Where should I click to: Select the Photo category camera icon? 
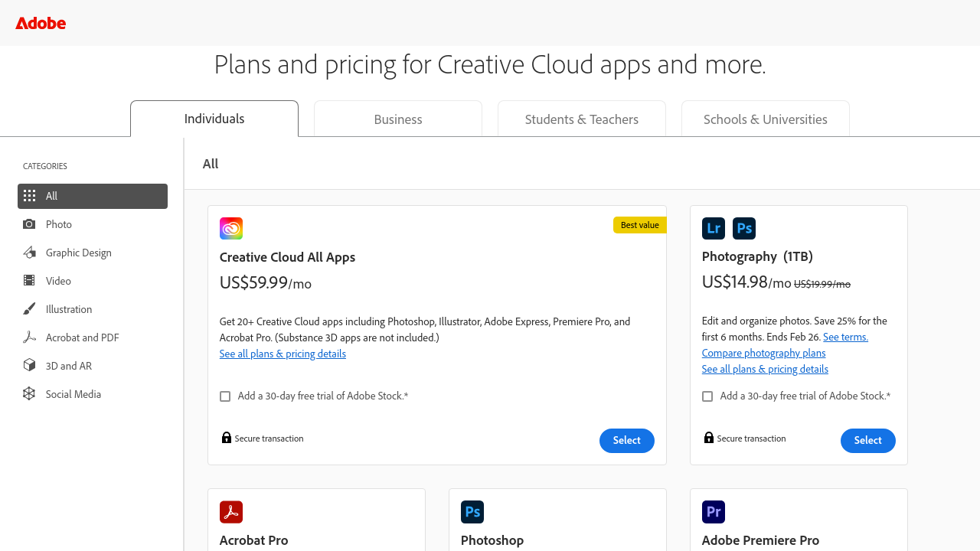coord(29,224)
